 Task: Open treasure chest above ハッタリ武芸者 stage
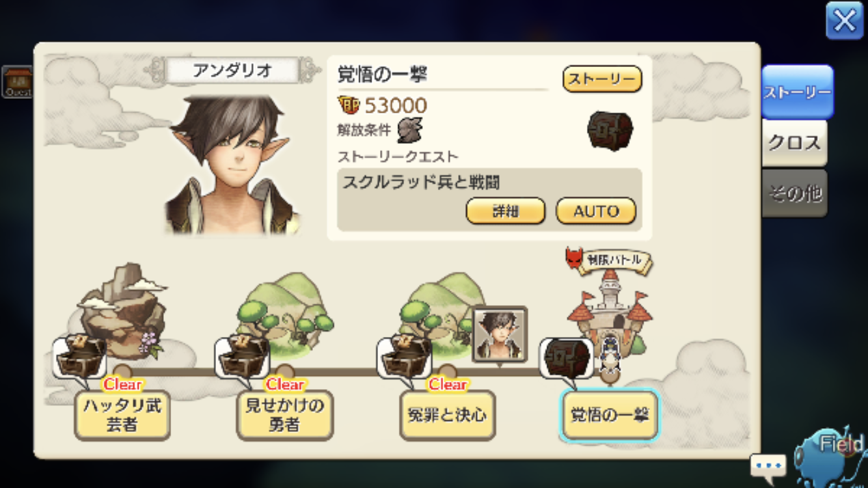[80, 357]
